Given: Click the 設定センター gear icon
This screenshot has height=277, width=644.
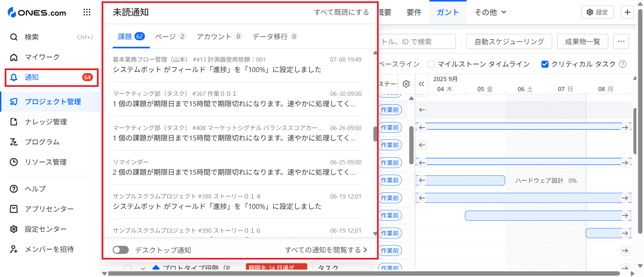Looking at the screenshot, I should 14,229.
